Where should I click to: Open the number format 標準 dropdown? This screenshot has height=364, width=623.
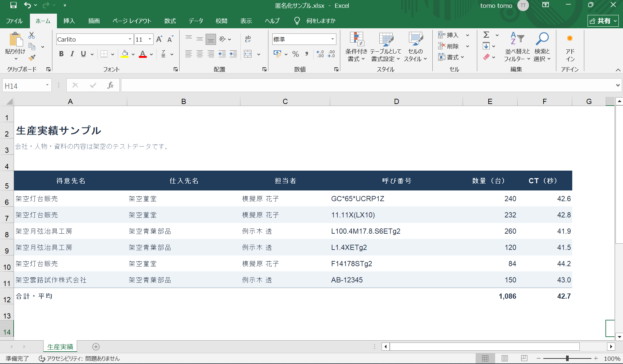tap(332, 39)
